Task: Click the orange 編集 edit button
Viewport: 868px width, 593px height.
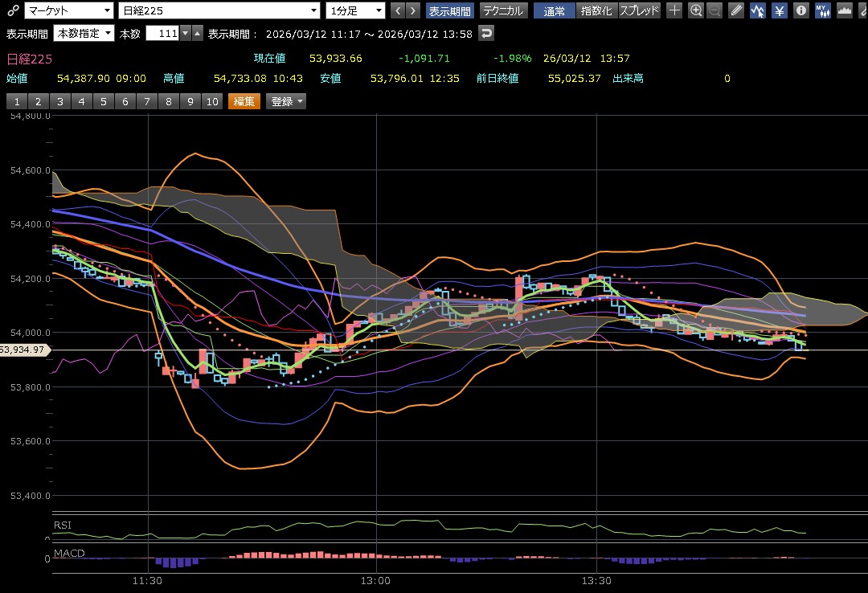Action: click(244, 101)
